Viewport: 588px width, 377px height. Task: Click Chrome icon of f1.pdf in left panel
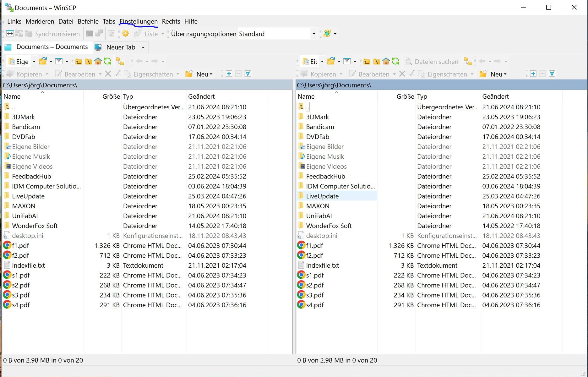coord(7,245)
